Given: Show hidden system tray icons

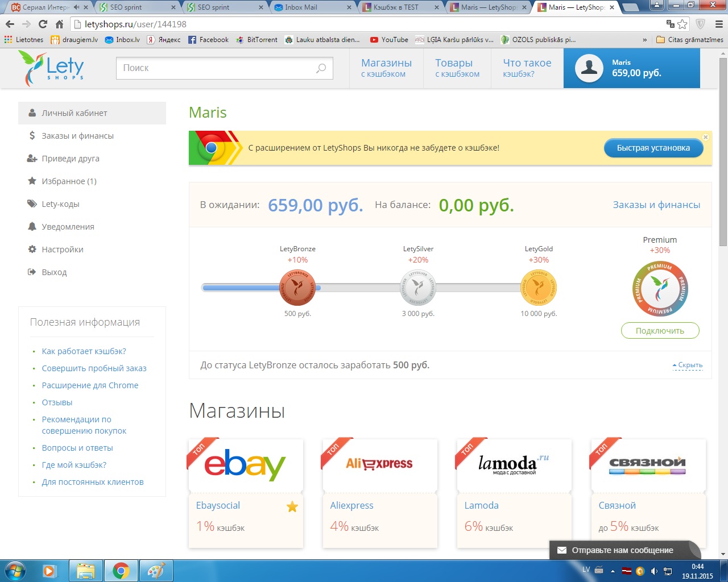Looking at the screenshot, I should pos(613,571).
